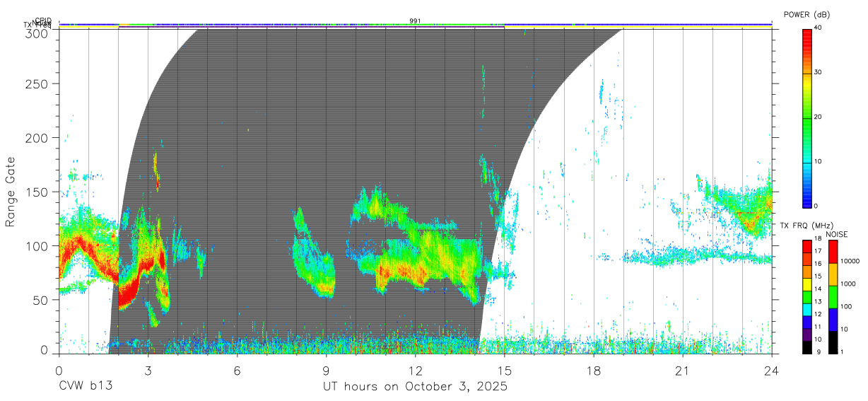Click the 16 label on TX FRQ scale
Image resolution: width=868 pixels, height=401 pixels.
click(819, 264)
